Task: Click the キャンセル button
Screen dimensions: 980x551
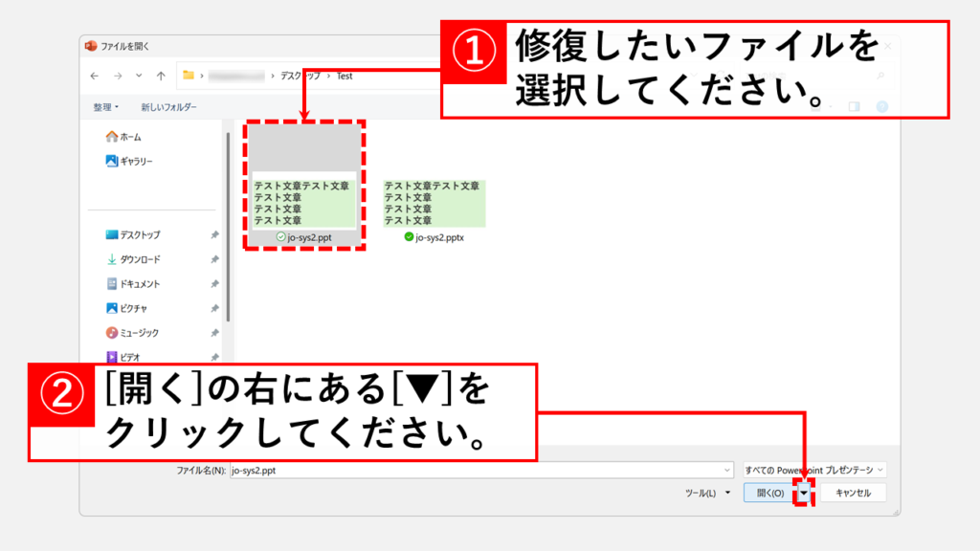Action: coord(853,493)
